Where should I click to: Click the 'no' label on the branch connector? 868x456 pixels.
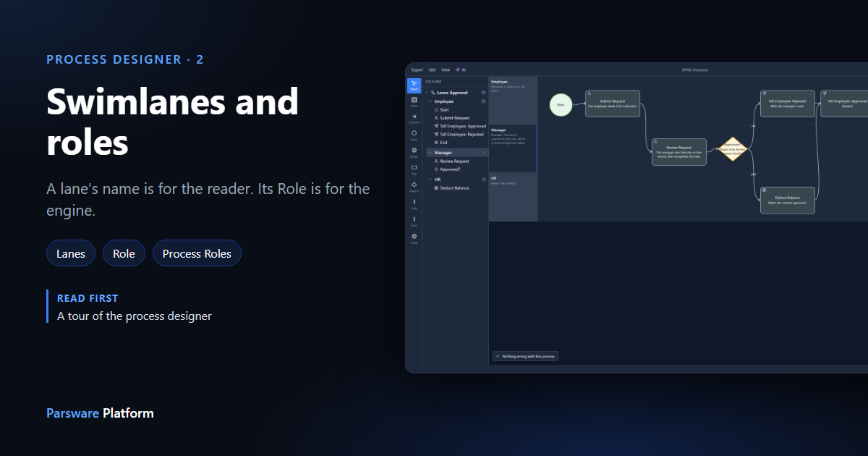coord(753,125)
